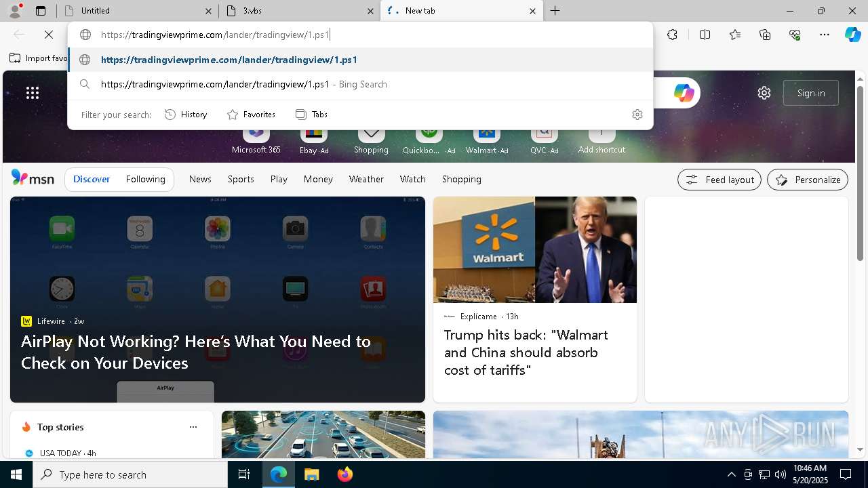Screen dimensions: 868x488
Task: Select the Bing Search suggestion
Action: 360,84
